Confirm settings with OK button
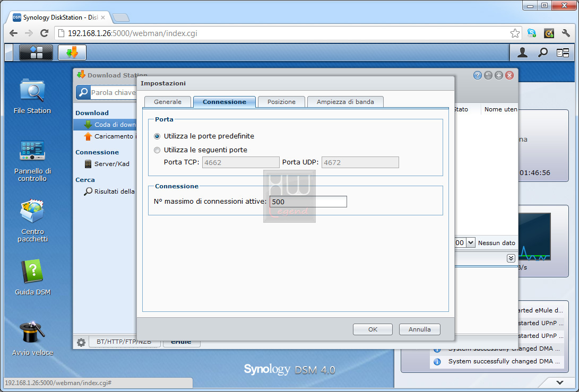The width and height of the screenshot is (579, 392). coord(373,329)
